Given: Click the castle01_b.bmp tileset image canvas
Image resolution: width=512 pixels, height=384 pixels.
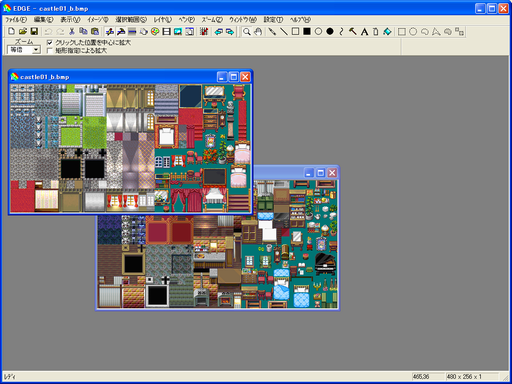Looking at the screenshot, I should point(130,148).
